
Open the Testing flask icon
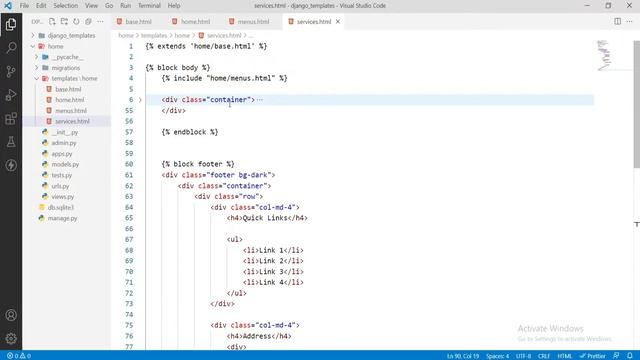(x=11, y=142)
